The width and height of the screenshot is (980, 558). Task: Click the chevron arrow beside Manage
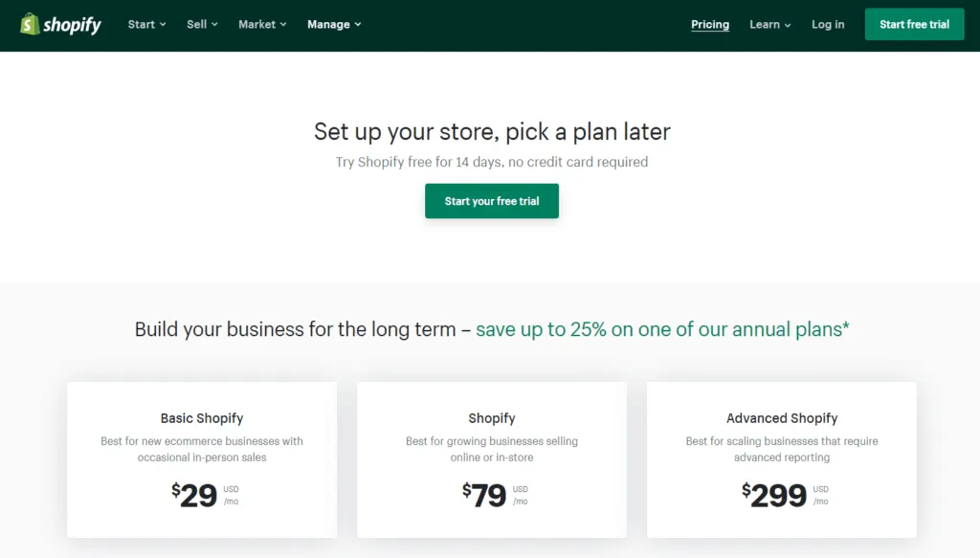click(358, 25)
